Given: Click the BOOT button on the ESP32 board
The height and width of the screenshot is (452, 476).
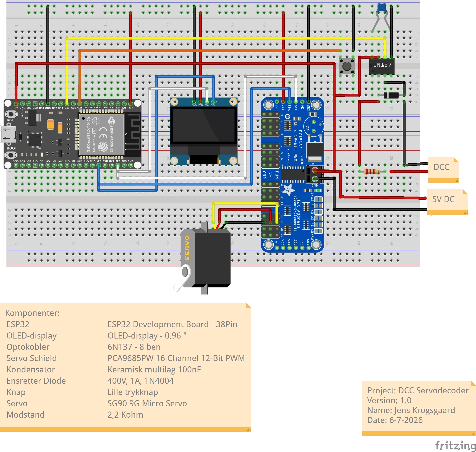Looking at the screenshot, I should 11,154.
